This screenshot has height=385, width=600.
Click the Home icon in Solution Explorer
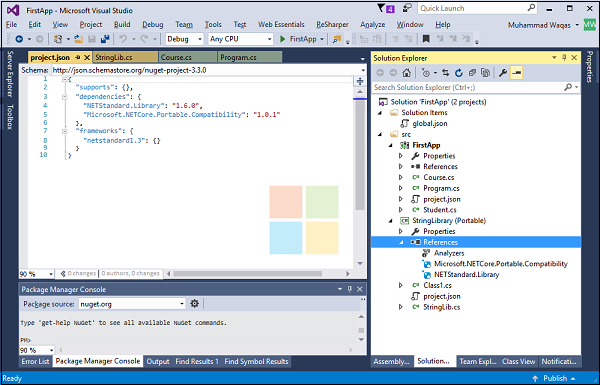[x=406, y=73]
